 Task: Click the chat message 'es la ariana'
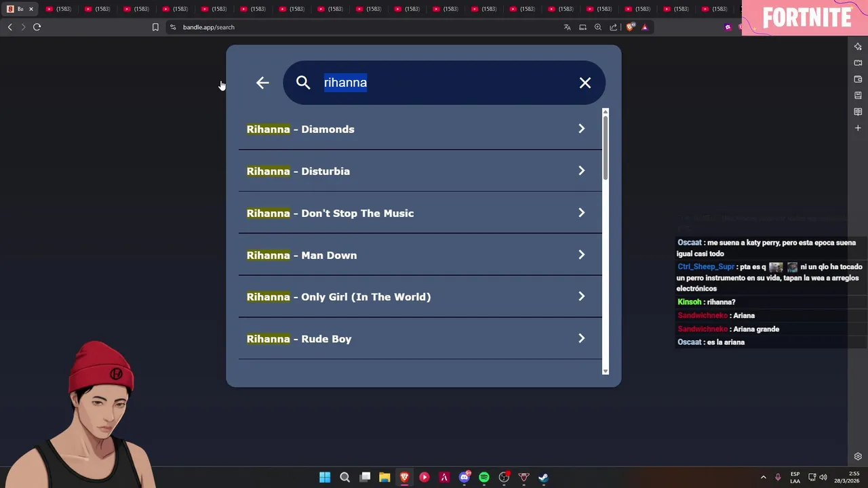click(726, 342)
